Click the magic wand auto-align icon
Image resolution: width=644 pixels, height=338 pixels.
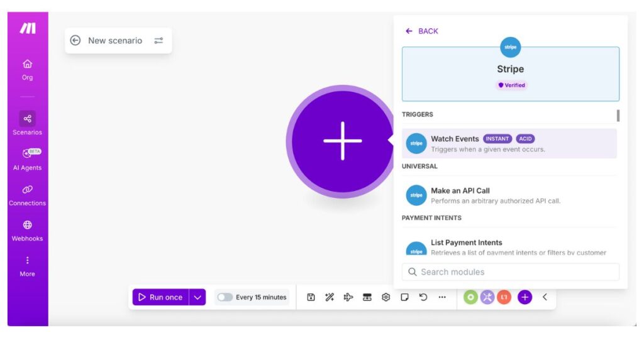click(330, 297)
